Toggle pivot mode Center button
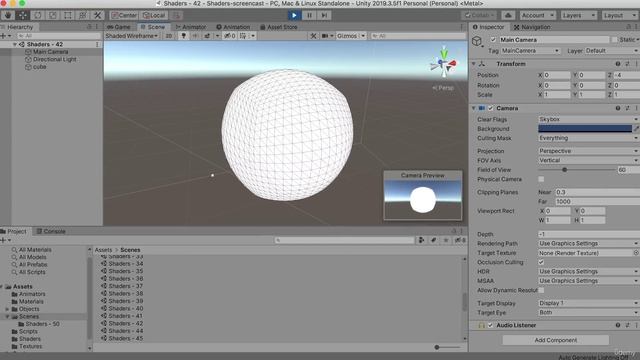This screenshot has height=360, width=640. click(124, 16)
